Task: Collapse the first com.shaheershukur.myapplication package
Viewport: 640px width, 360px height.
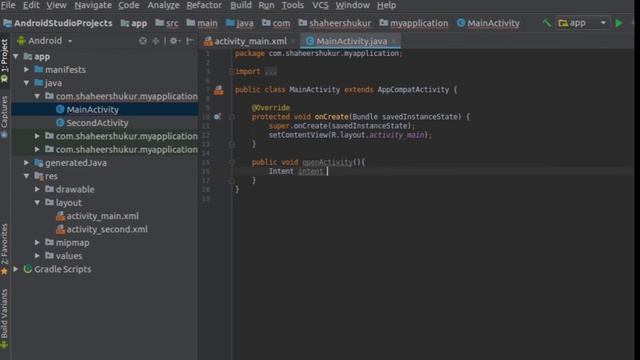Action: click(37, 96)
